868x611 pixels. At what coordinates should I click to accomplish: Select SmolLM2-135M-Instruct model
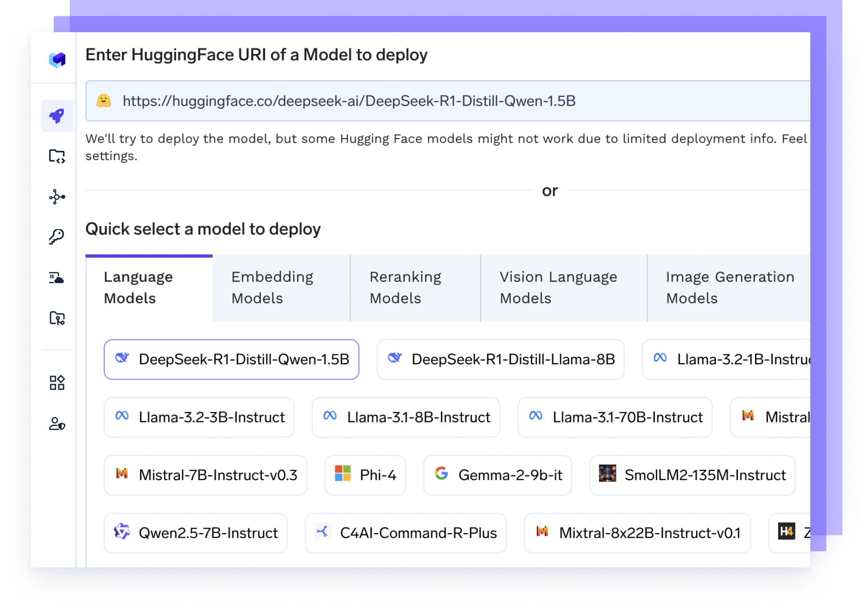pyautogui.click(x=692, y=475)
